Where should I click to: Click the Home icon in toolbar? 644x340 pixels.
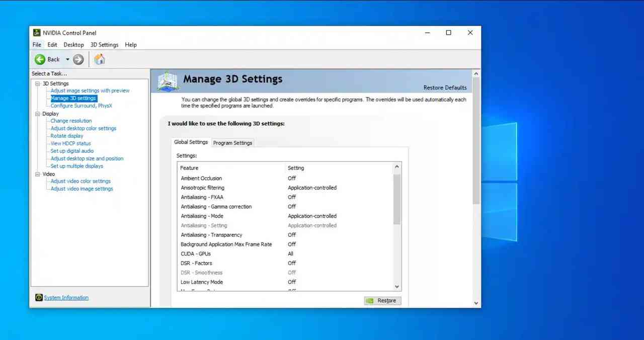tap(100, 59)
